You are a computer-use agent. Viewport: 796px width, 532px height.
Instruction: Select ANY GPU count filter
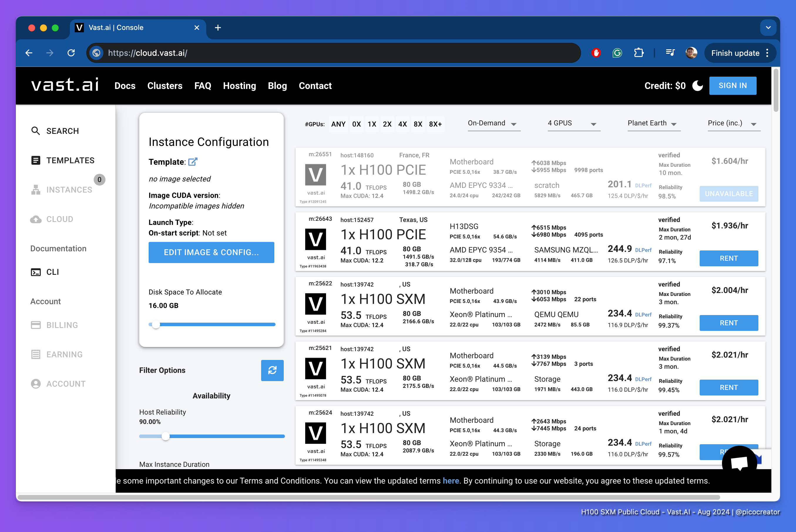(338, 124)
